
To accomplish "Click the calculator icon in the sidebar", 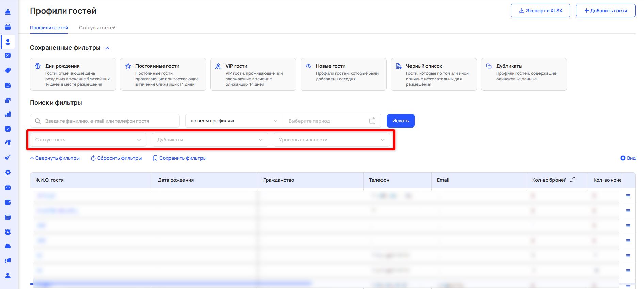I will [x=8, y=217].
